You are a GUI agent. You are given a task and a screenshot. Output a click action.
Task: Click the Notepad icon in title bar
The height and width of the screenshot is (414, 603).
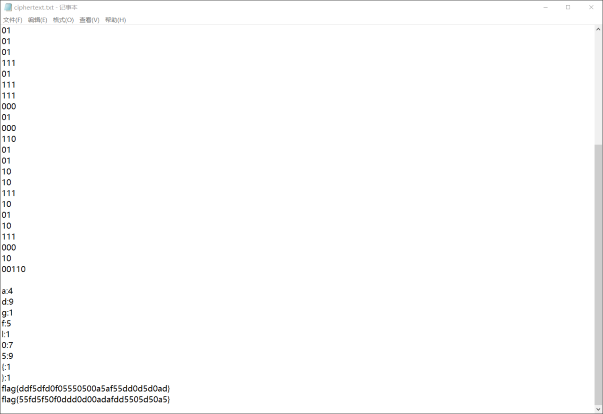click(8, 7)
